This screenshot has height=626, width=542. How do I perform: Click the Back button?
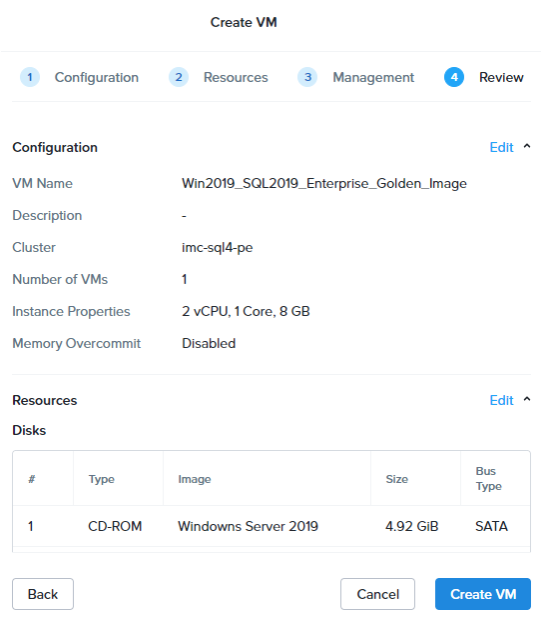click(43, 594)
